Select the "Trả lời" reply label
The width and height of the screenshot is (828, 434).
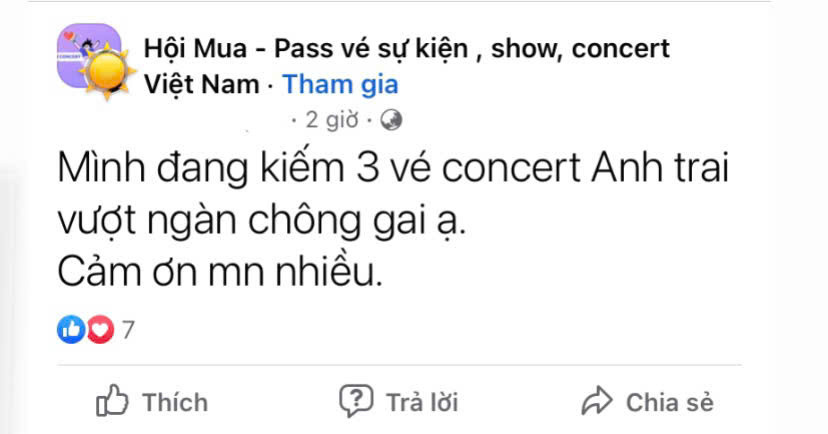click(x=421, y=402)
